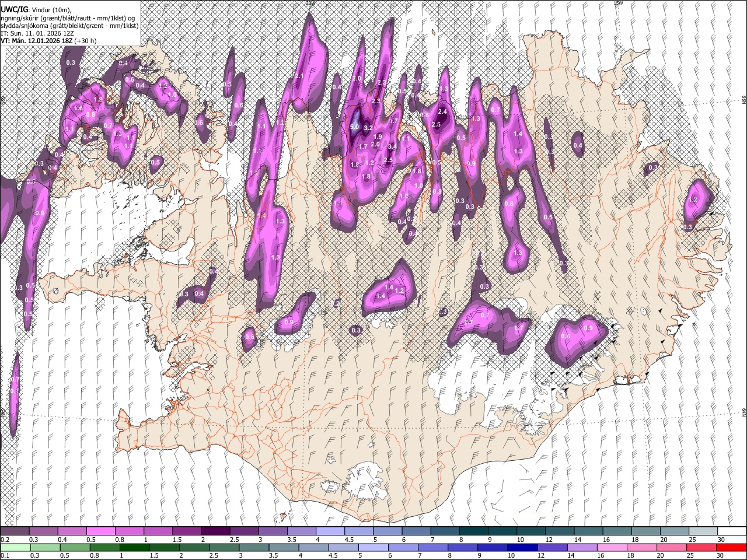Viewport: 747px width, 560px height.
Task: Pick the light purple rain-legend swatch between 14 and 16
Action: point(582,548)
